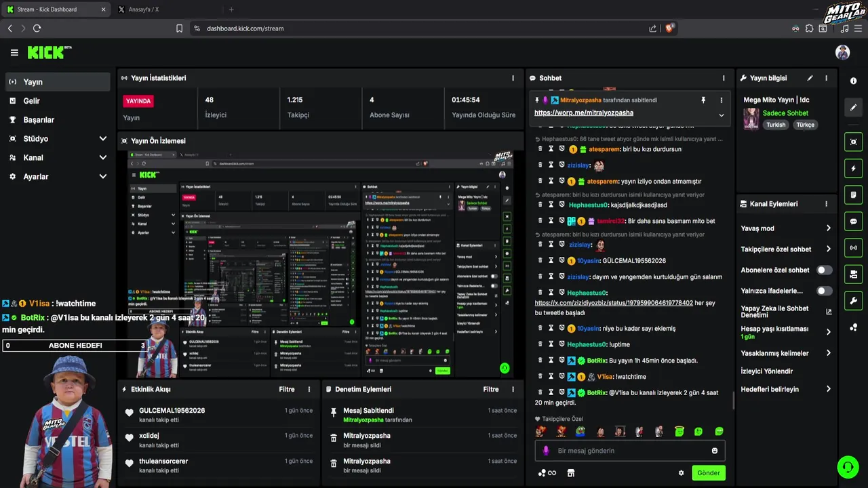Unpin the pinned Mitralyozpasha message
Viewport: 868px width, 488px height.
coord(703,100)
